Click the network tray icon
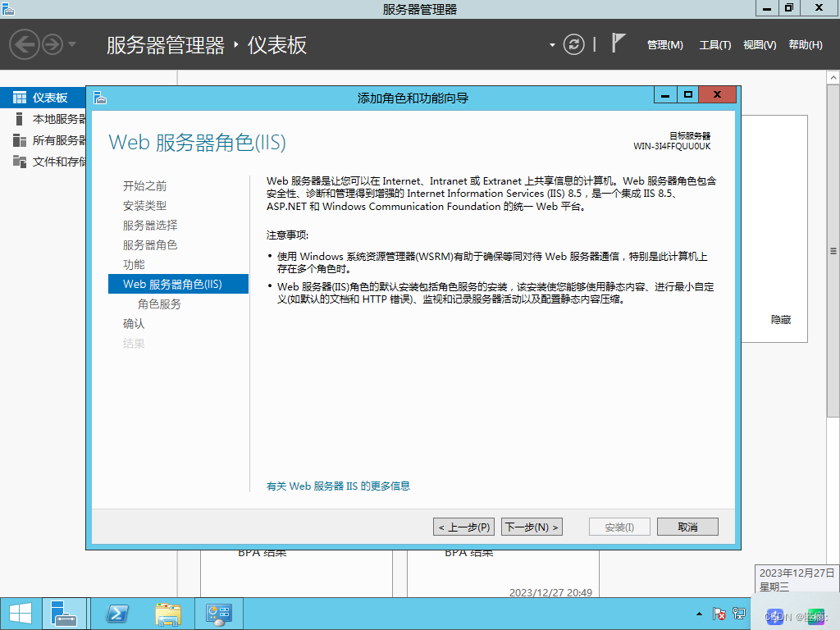 739,614
